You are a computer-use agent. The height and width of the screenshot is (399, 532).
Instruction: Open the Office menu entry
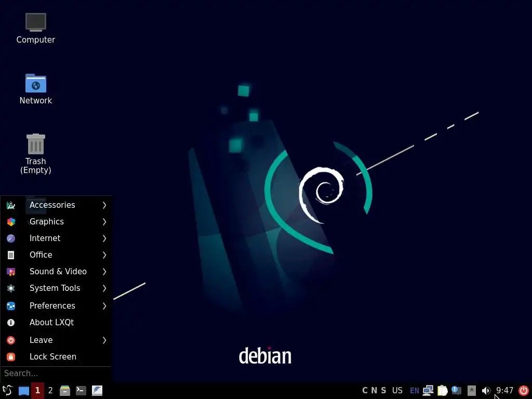tap(56, 255)
